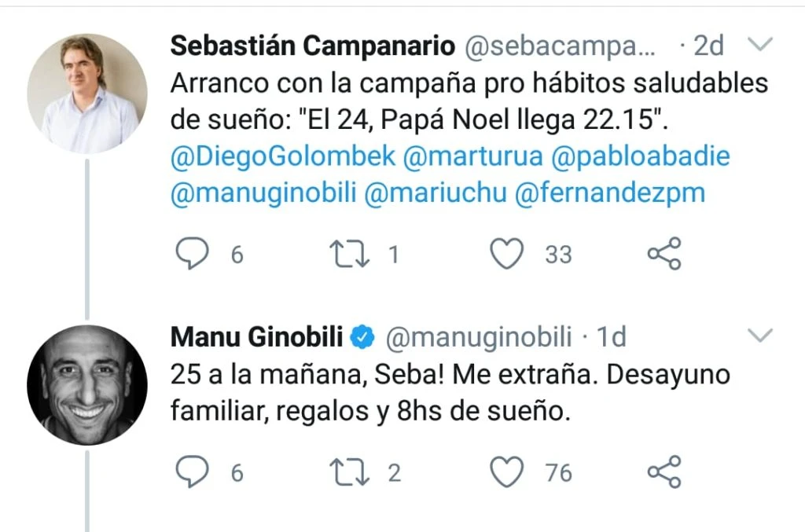Screen dimensions: 805x532
Task: Open the @fernandezpm mention
Action: 610,193
